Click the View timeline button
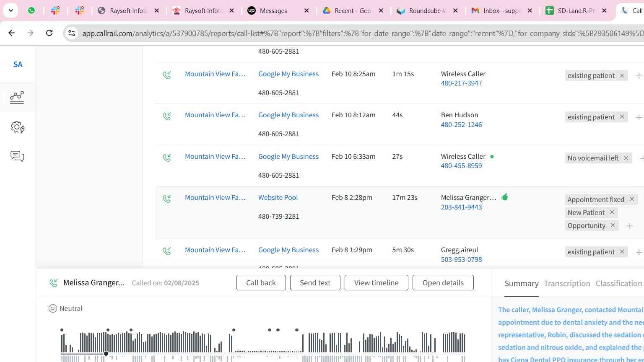Image resolution: width=644 pixels, height=362 pixels. click(377, 283)
